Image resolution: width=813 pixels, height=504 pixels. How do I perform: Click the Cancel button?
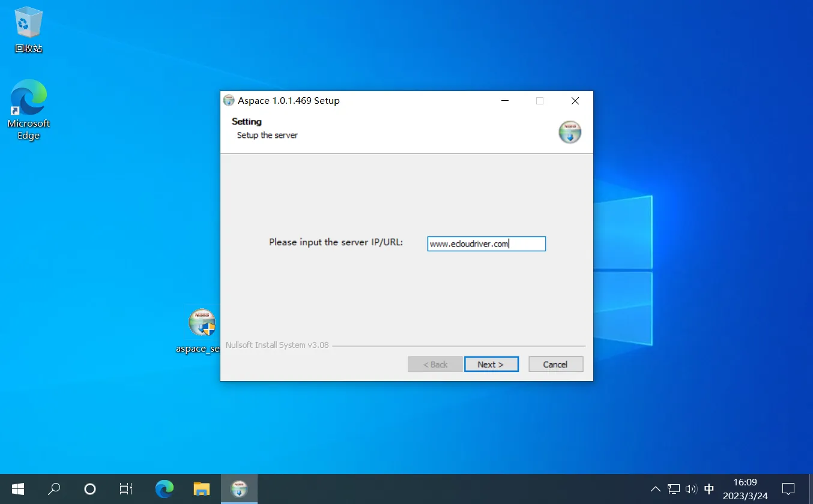point(555,364)
